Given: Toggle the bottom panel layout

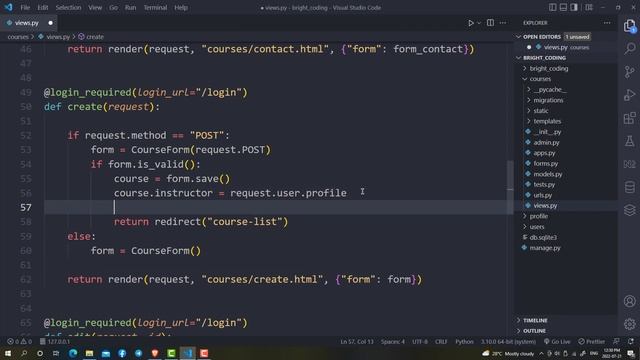Looking at the screenshot, I should tap(563, 7).
